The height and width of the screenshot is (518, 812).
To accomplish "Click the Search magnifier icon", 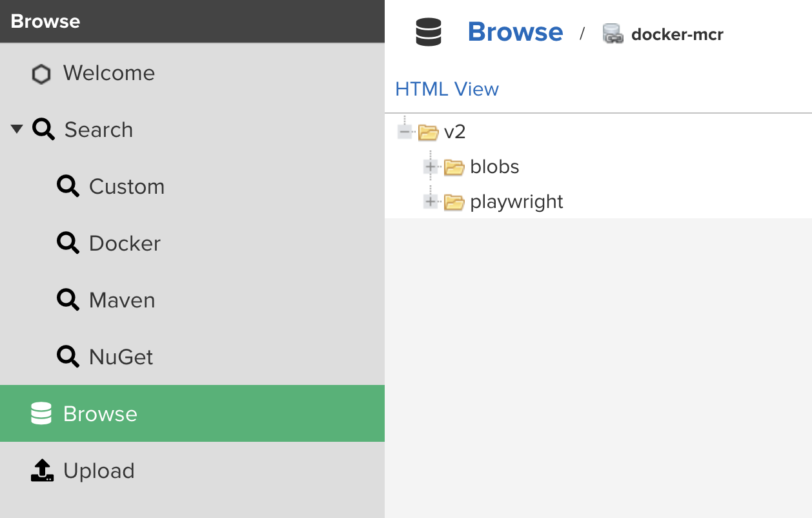I will point(43,130).
